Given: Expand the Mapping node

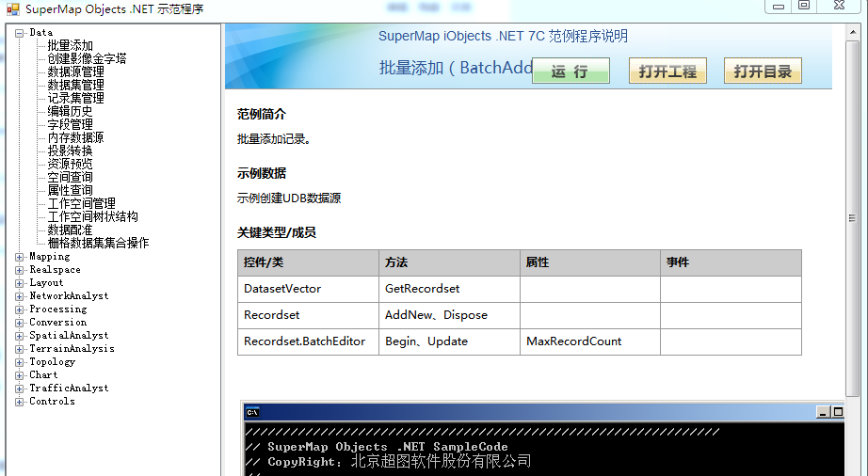Looking at the screenshot, I should [20, 257].
